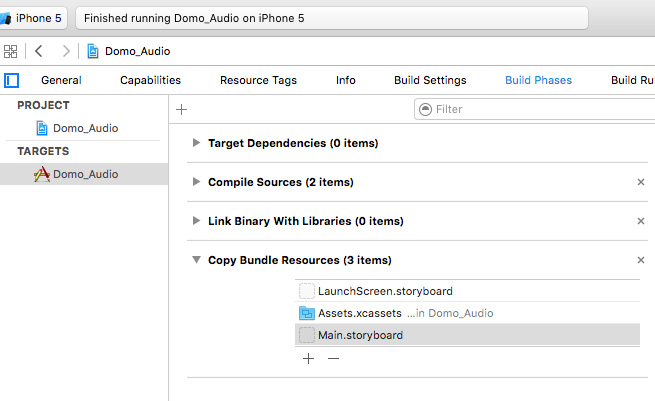Add a resource with the plus button

pyautogui.click(x=308, y=358)
